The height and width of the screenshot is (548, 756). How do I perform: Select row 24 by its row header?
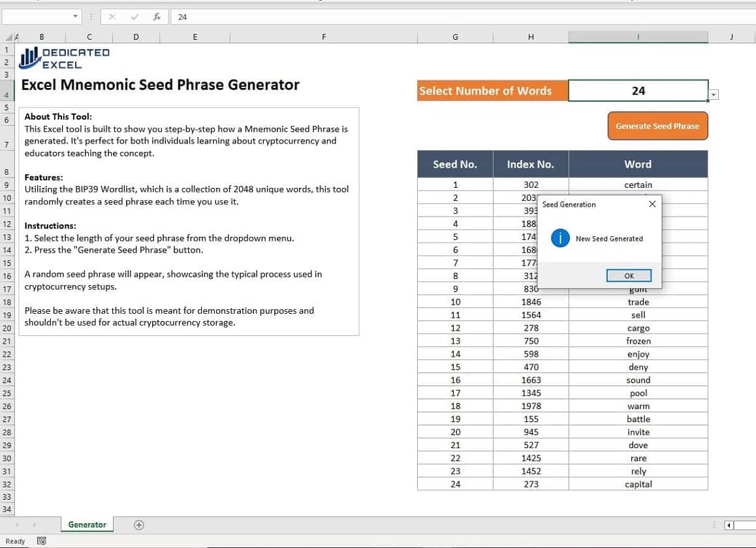(7, 380)
